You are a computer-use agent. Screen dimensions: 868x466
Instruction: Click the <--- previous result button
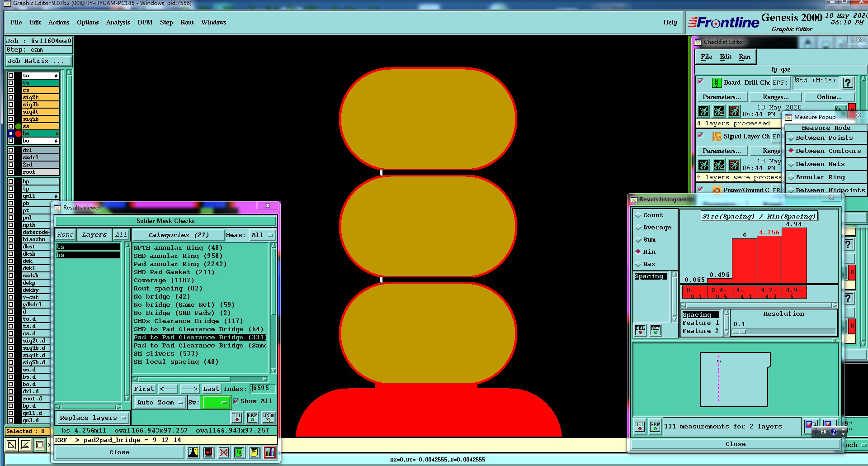(x=168, y=389)
